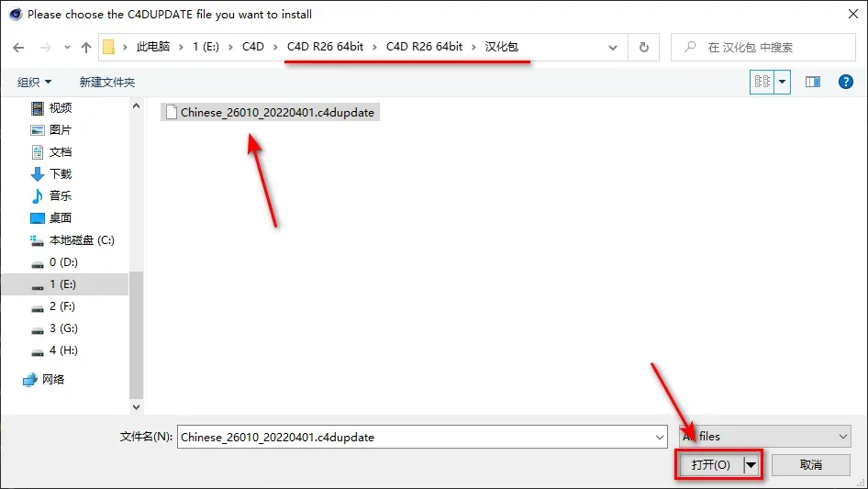
Task: Expand chevron after C4D in breadcrumb
Action: pos(275,48)
